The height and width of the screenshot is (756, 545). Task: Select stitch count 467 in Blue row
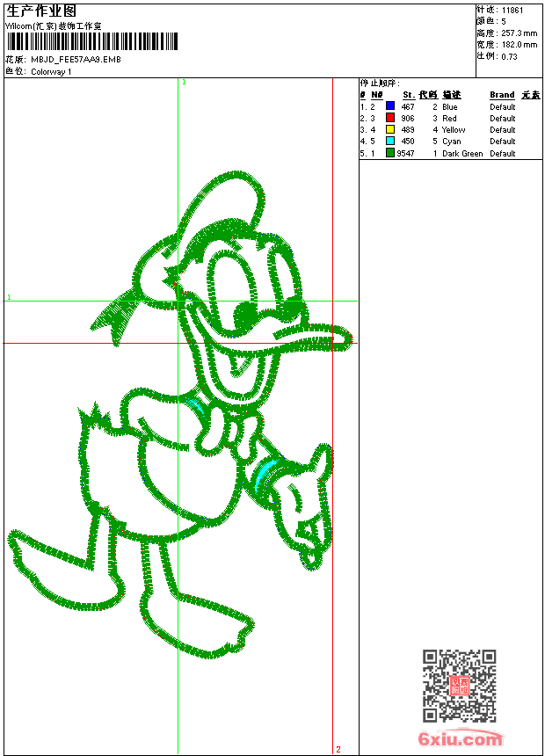click(408, 107)
